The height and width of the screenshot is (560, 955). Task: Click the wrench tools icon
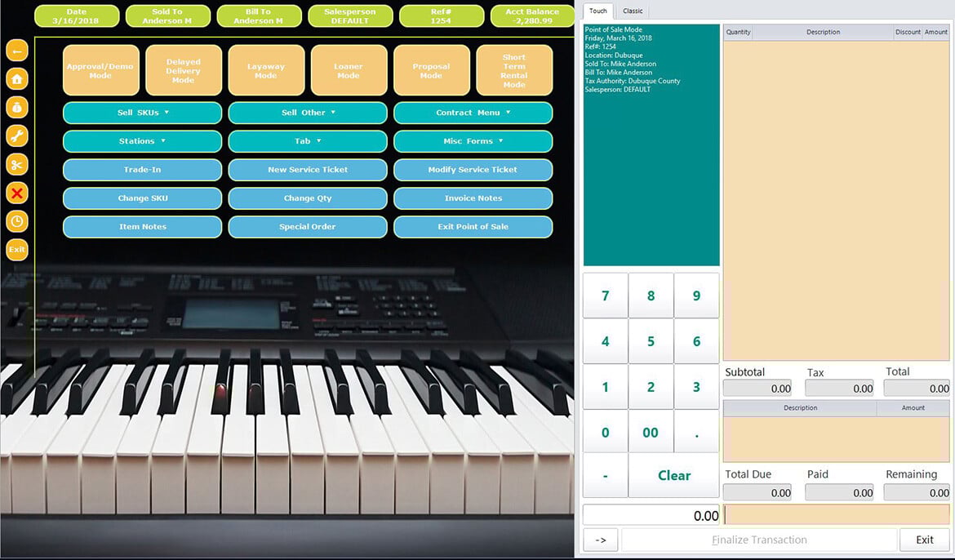pyautogui.click(x=17, y=136)
